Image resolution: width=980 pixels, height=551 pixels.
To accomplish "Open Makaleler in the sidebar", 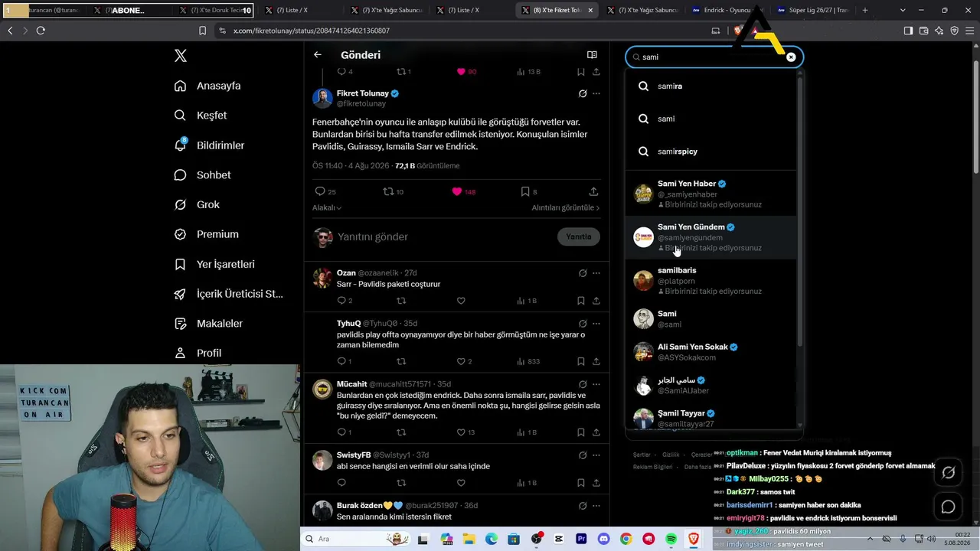I will (x=208, y=324).
